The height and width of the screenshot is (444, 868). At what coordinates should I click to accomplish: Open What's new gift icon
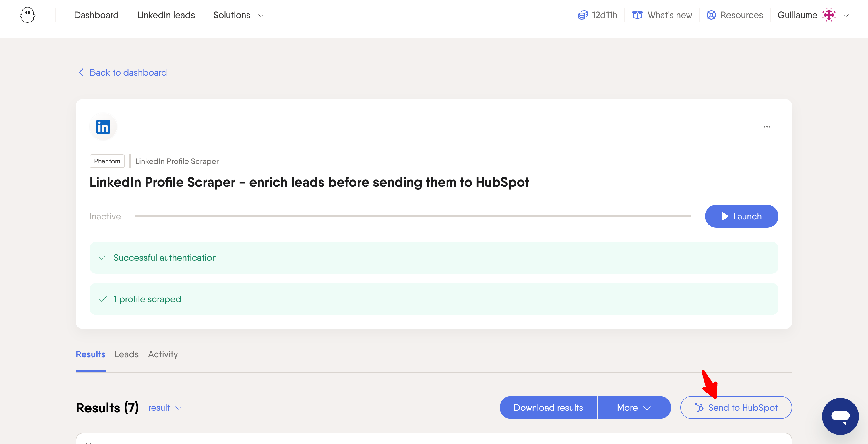(x=637, y=15)
